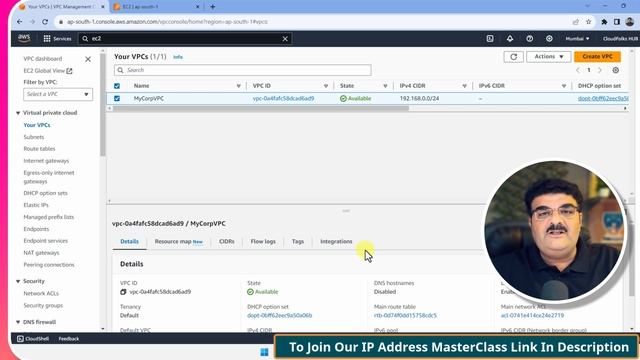Open the CloudShell icon in top bar
This screenshot has width=640, height=360.
490,38
